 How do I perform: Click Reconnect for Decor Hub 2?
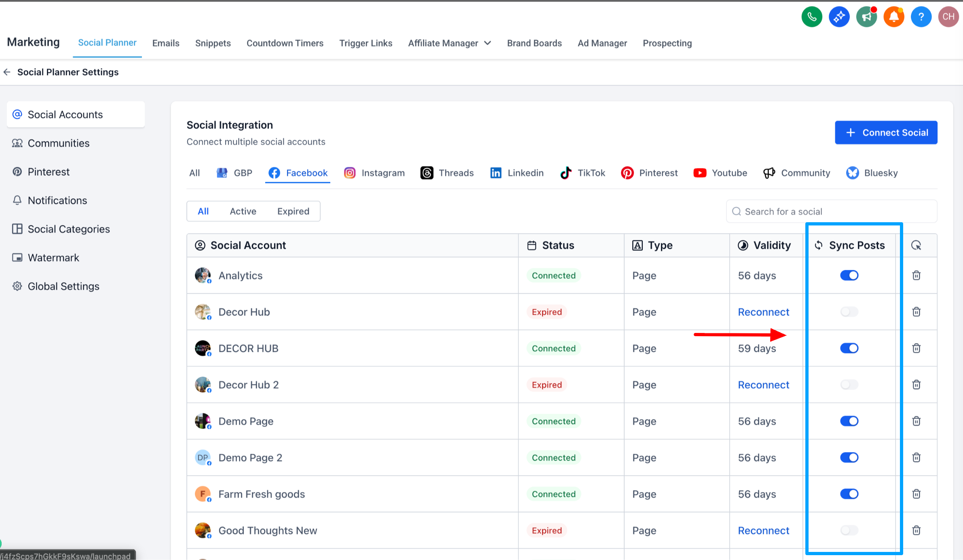click(x=763, y=385)
